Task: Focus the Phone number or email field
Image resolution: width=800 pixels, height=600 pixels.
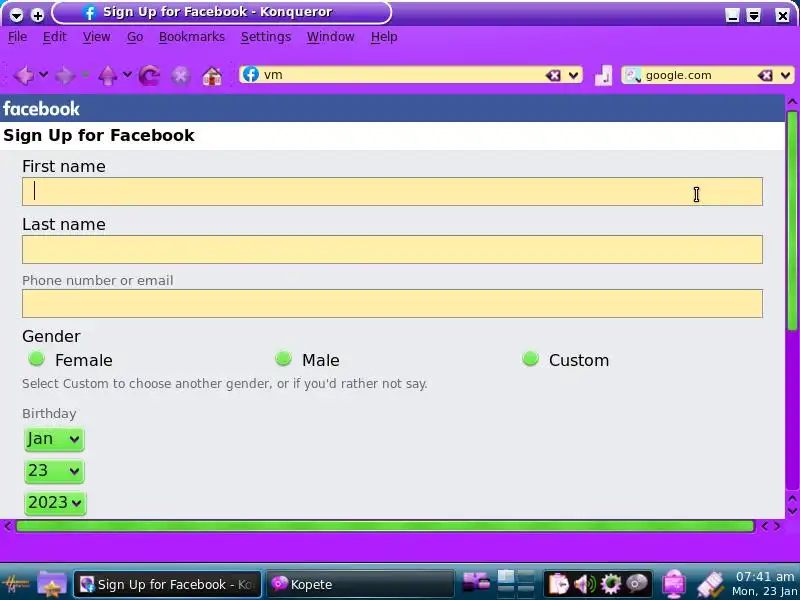Action: (x=392, y=304)
